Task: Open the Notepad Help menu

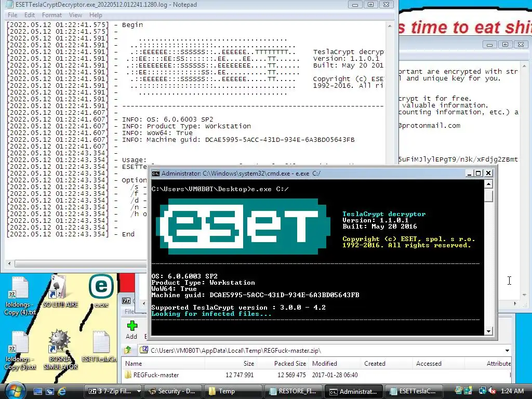Action: click(x=96, y=15)
